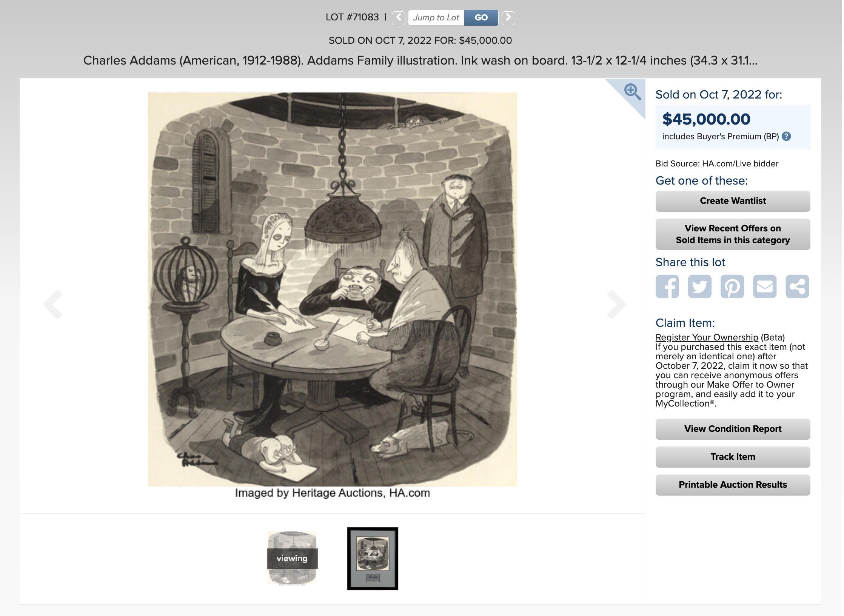The image size is (844, 616).
Task: Click the magnifier zoom-in icon on image
Action: pyautogui.click(x=633, y=92)
